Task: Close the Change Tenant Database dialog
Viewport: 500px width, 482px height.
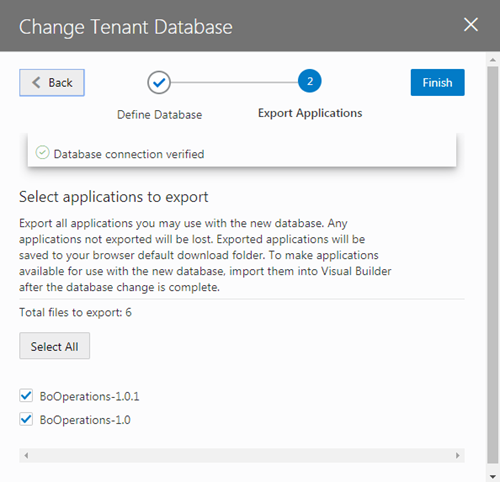Action: click(471, 25)
